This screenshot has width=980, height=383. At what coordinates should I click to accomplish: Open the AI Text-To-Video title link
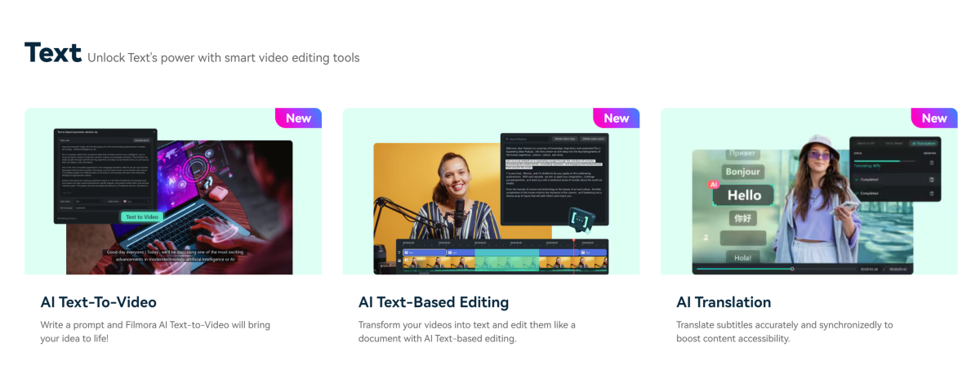pos(99,302)
